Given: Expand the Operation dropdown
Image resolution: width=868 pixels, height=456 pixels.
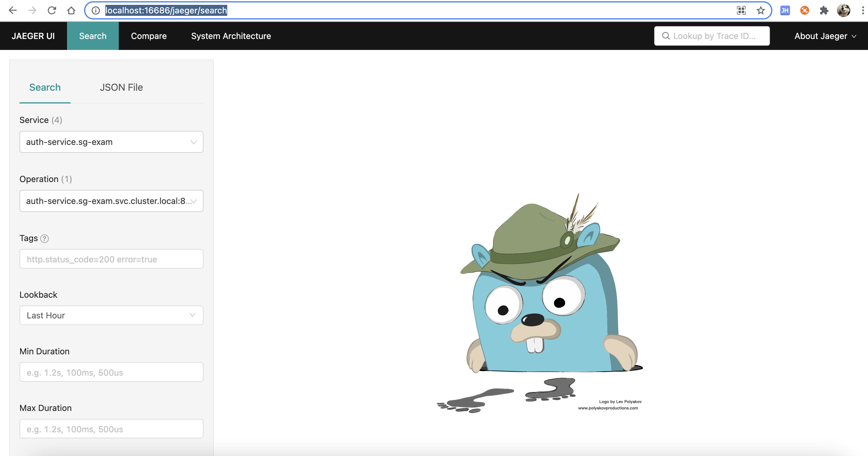Looking at the screenshot, I should coord(111,201).
